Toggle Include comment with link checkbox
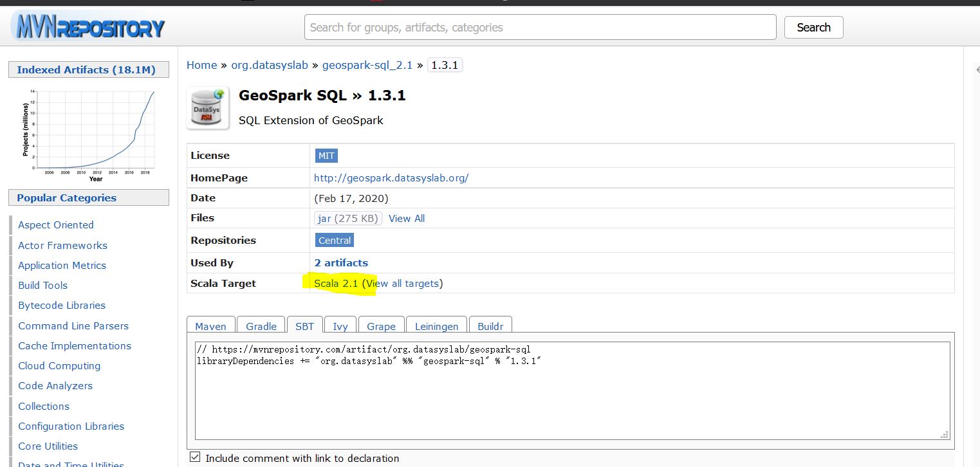The height and width of the screenshot is (467, 980). [195, 457]
